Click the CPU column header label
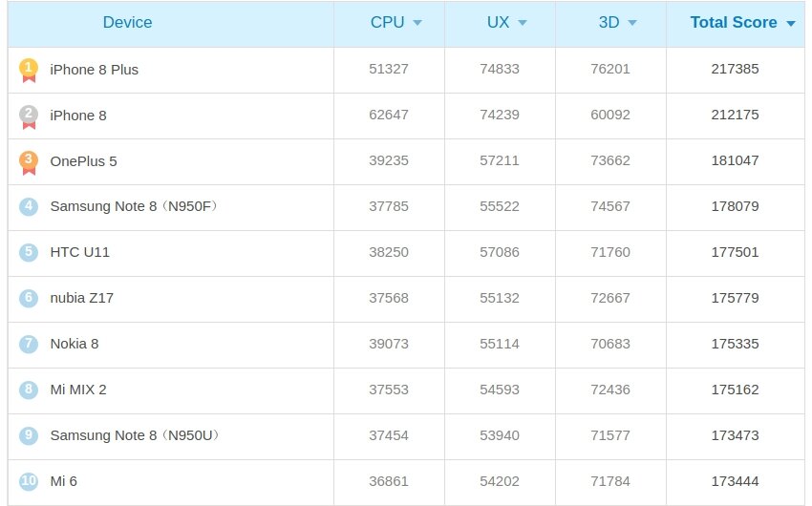This screenshot has height=506, width=812. coord(387,22)
